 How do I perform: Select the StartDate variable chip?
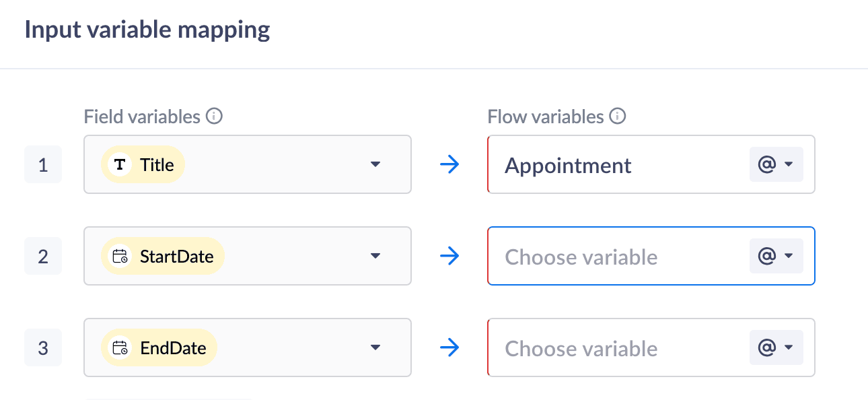coord(176,257)
